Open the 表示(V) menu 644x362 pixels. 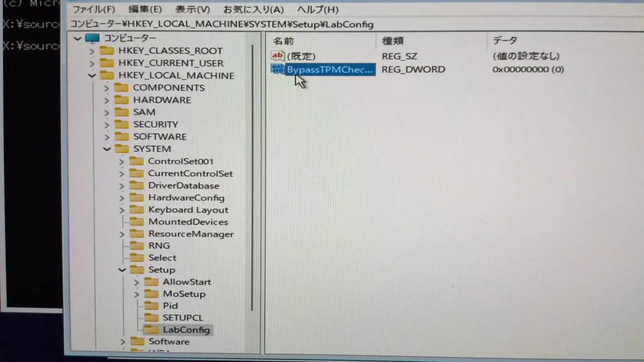[193, 10]
